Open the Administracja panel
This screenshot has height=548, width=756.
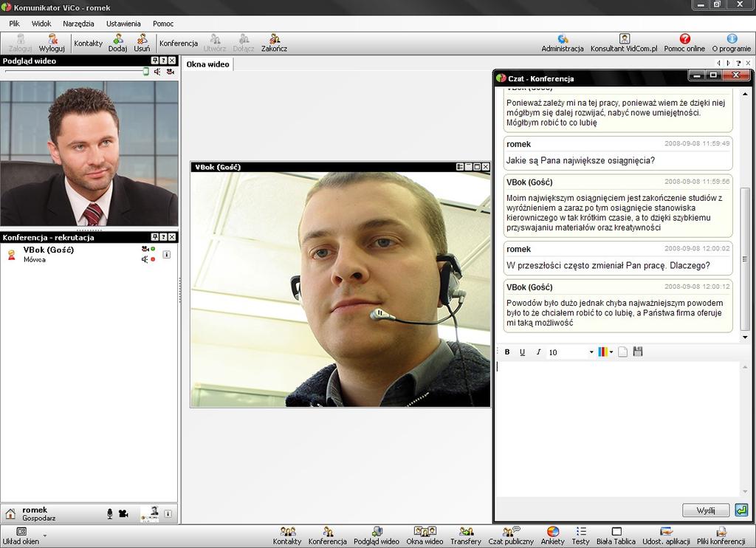562,43
